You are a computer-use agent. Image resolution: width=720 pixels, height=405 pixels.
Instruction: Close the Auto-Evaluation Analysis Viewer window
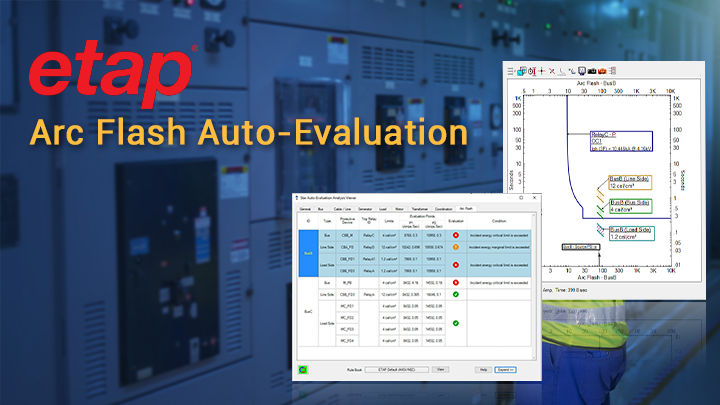coord(534,198)
